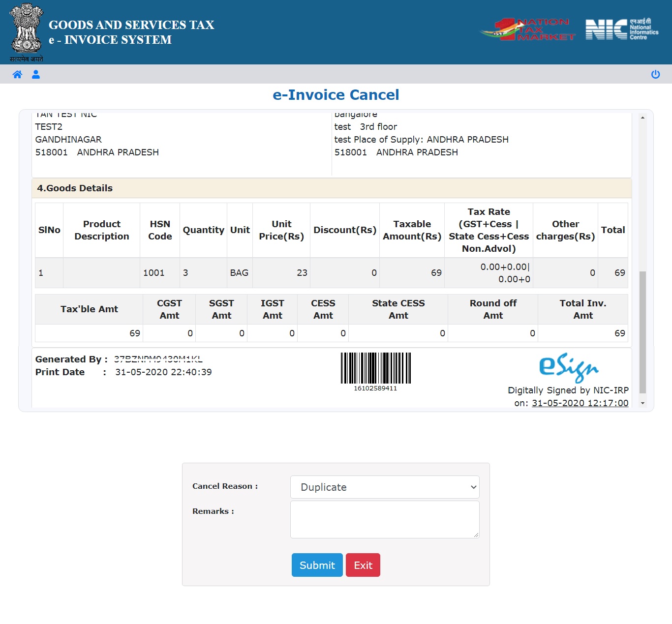Click the national emblem logo
This screenshot has height=624, width=672.
[x=27, y=32]
